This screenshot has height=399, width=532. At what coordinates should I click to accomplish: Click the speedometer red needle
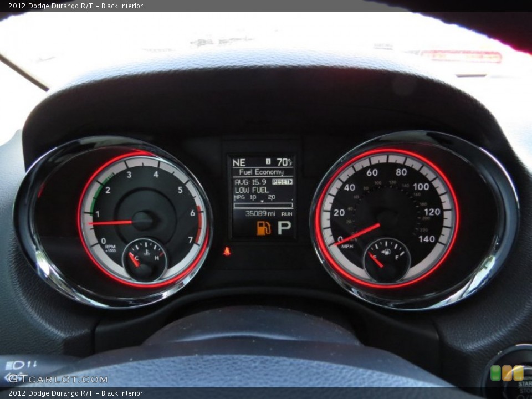[357, 234]
